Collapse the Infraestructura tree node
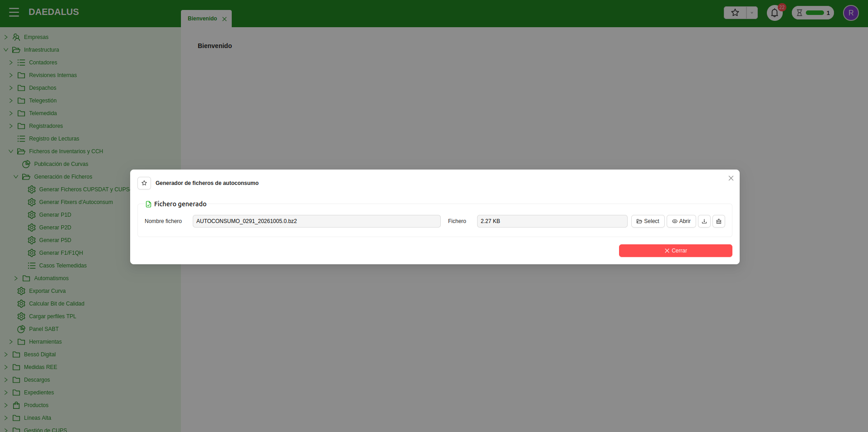 [6, 50]
